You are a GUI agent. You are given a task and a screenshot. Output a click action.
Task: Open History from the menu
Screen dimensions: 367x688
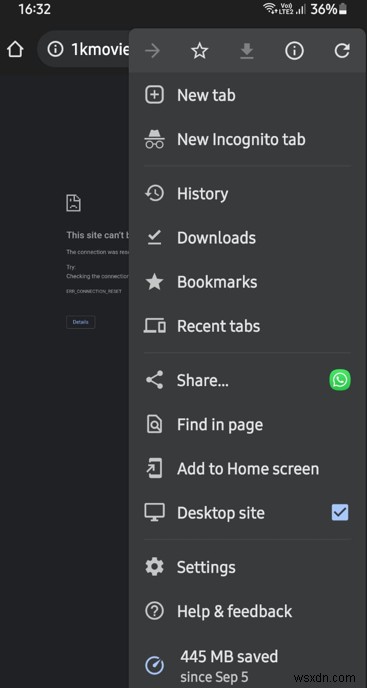click(x=247, y=194)
